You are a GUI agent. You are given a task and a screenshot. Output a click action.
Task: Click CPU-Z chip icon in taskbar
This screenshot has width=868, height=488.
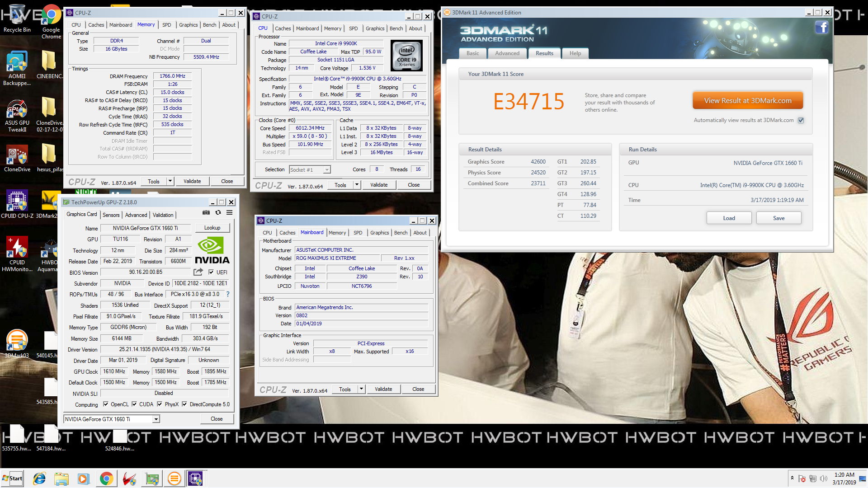coord(196,479)
